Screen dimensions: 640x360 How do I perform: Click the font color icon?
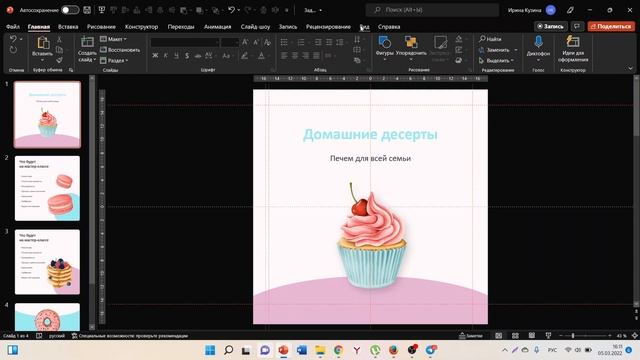(261, 56)
